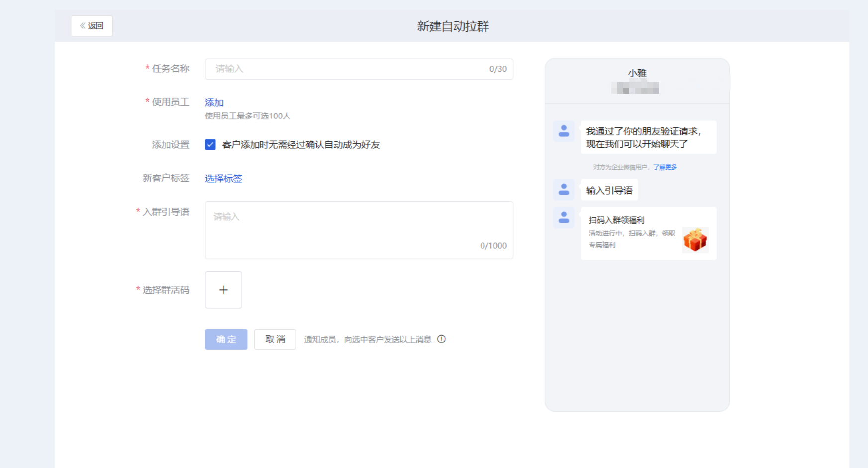Click avatar icon beside 扫码入群领福利 card
The image size is (868, 468).
[564, 218]
